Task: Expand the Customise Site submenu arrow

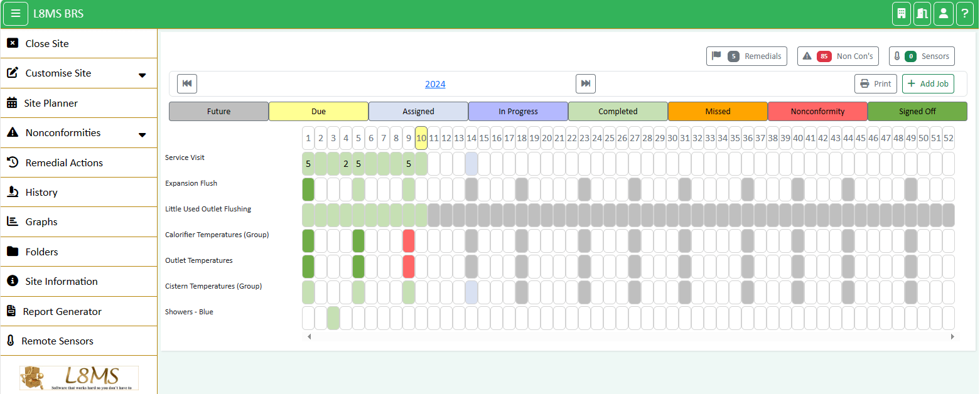Action: tap(143, 75)
